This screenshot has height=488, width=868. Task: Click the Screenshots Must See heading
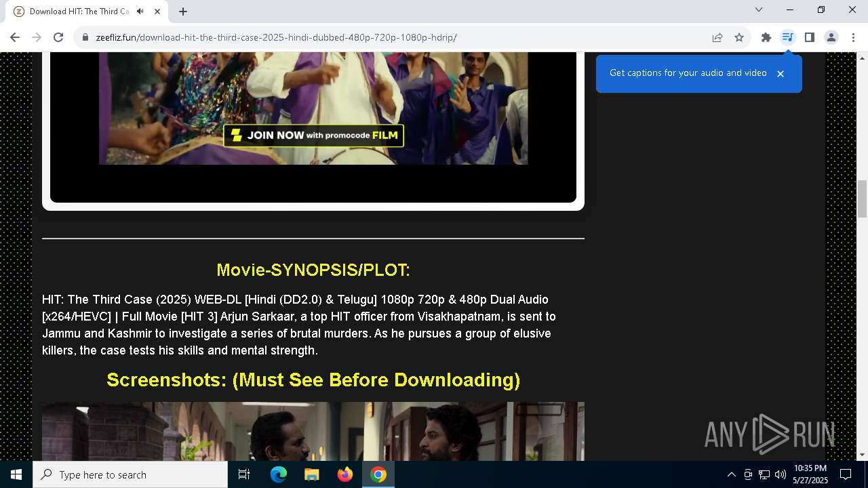click(x=313, y=380)
